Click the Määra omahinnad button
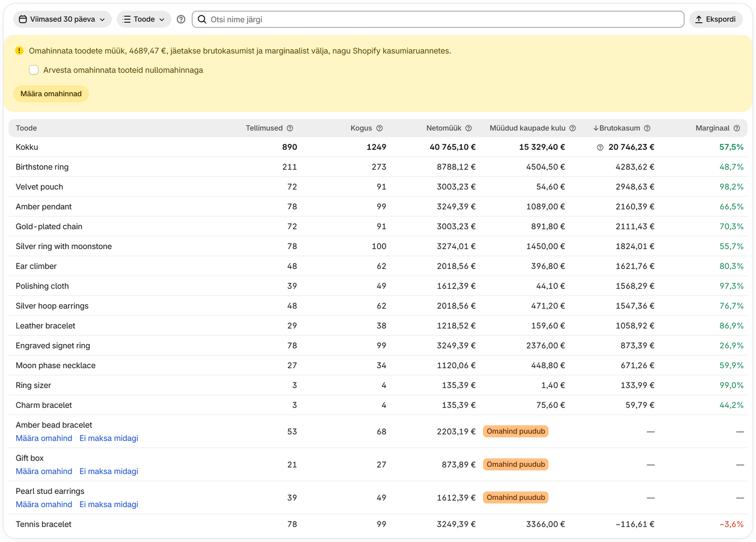756x542 pixels. click(51, 94)
